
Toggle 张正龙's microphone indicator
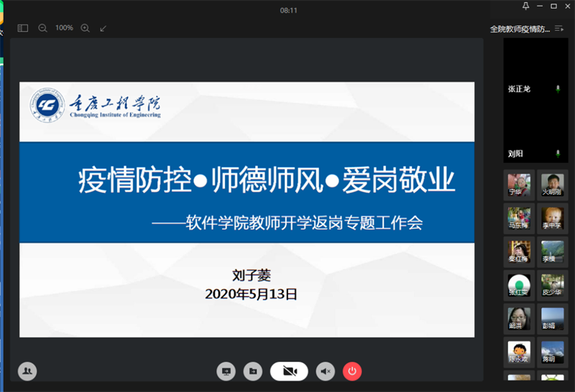tap(558, 89)
